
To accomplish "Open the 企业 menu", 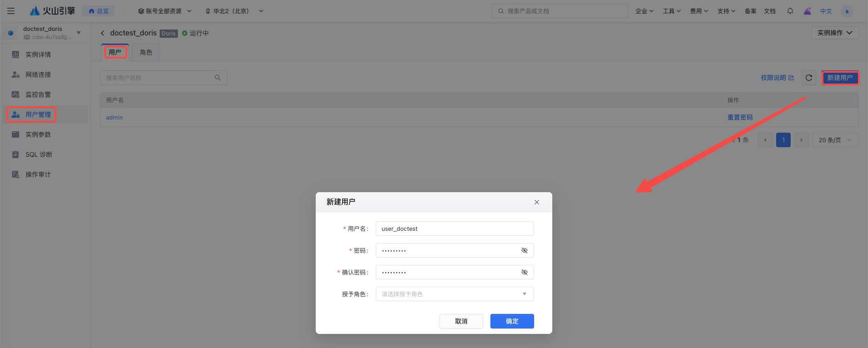I will point(644,11).
